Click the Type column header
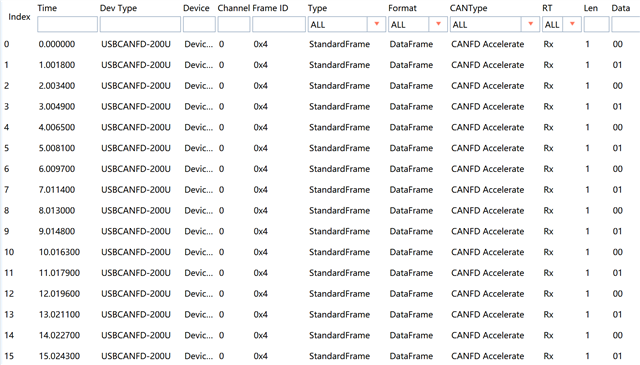The image size is (640, 365). click(x=317, y=8)
